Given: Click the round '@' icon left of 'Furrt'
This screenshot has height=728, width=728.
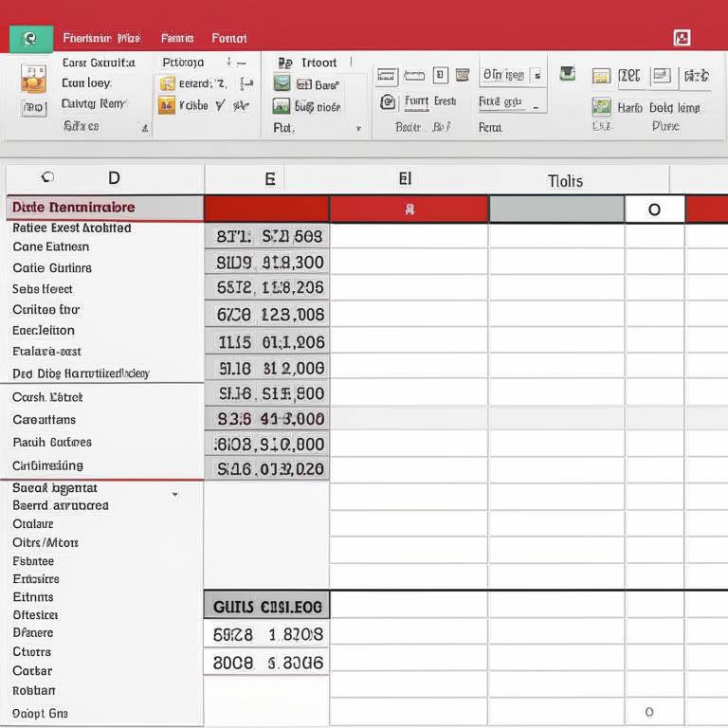Looking at the screenshot, I should (388, 101).
